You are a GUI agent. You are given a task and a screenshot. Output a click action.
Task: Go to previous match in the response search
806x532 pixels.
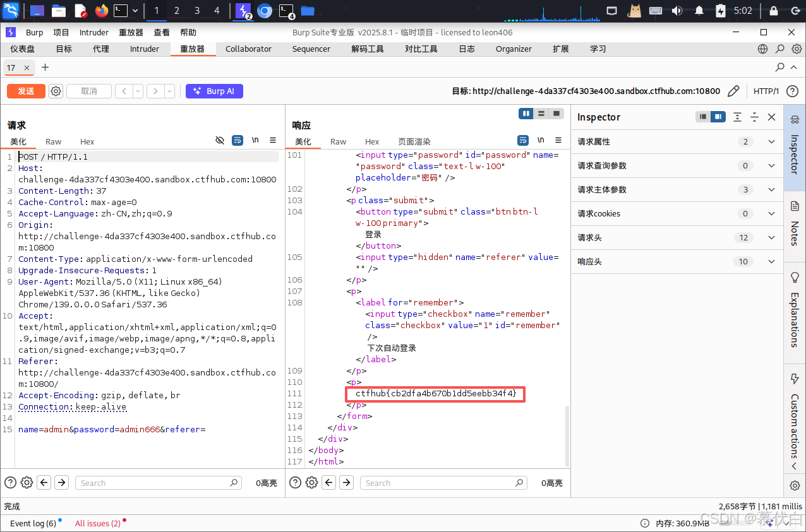pos(329,483)
